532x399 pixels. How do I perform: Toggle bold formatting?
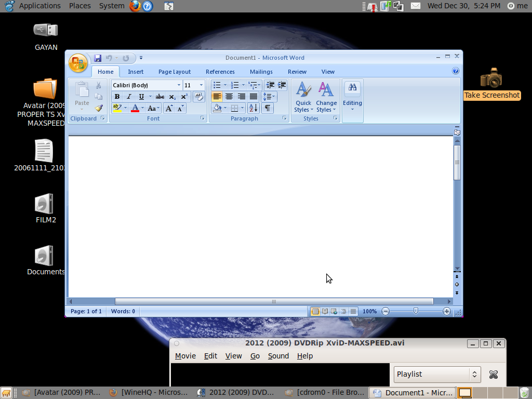point(117,97)
